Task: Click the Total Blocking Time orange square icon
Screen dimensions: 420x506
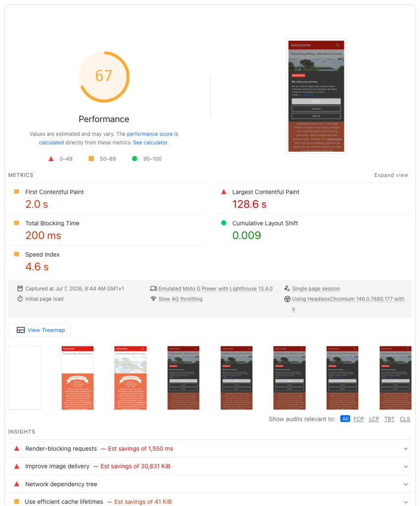Action: (16, 223)
